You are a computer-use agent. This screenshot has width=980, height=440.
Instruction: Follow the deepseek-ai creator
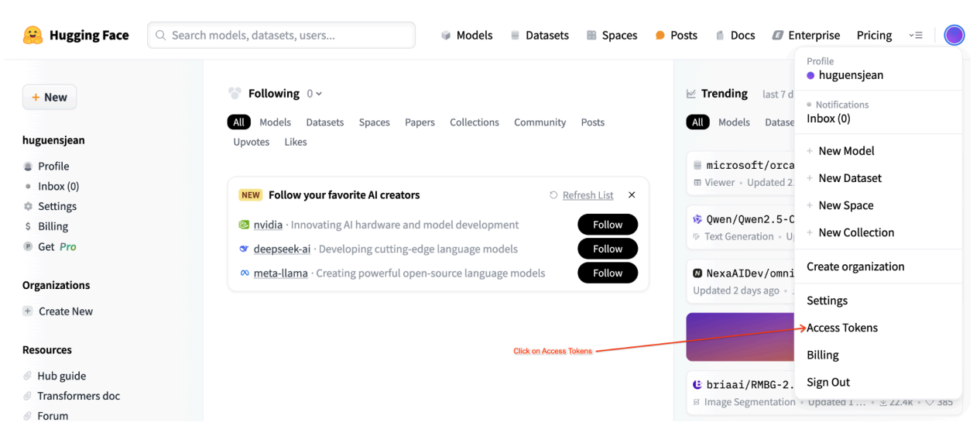pyautogui.click(x=607, y=249)
